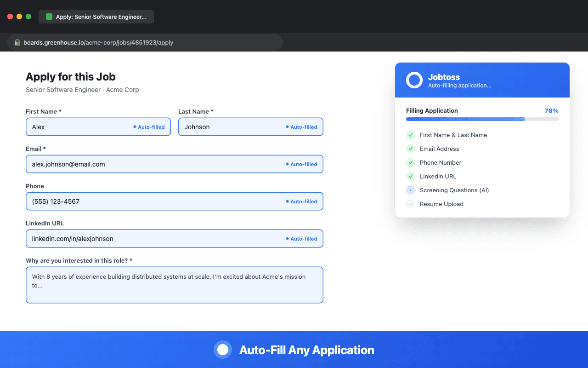This screenshot has height=368, width=588.
Task: Select the Apply: Senior Software Engineer browser tab
Action: pyautogui.click(x=96, y=17)
